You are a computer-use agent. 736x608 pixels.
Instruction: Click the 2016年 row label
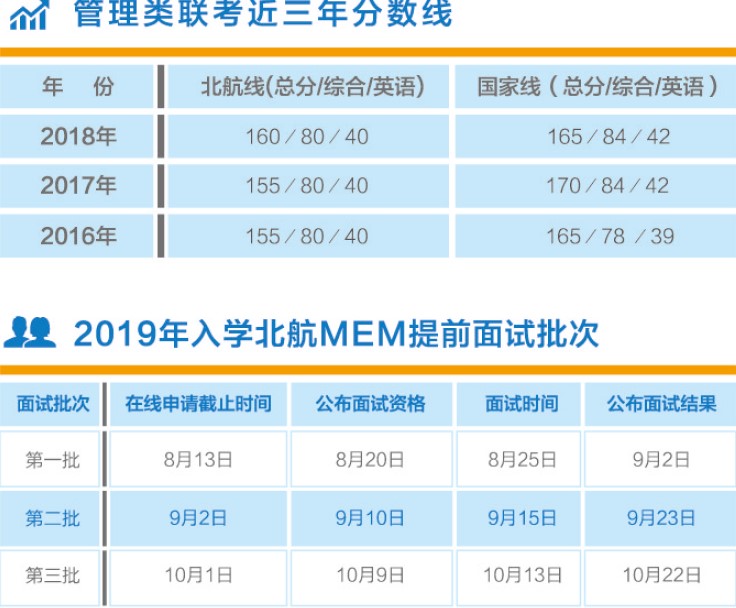(x=78, y=236)
